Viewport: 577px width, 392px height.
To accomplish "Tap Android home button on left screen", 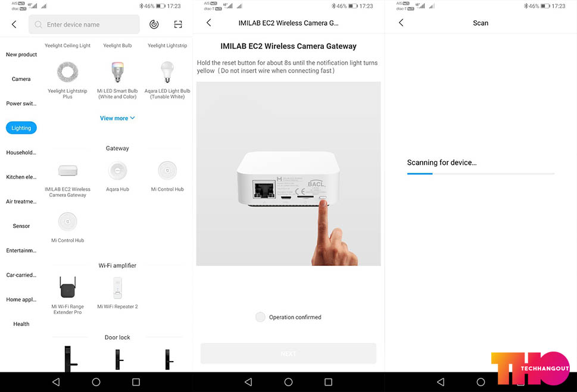I will click(96, 382).
